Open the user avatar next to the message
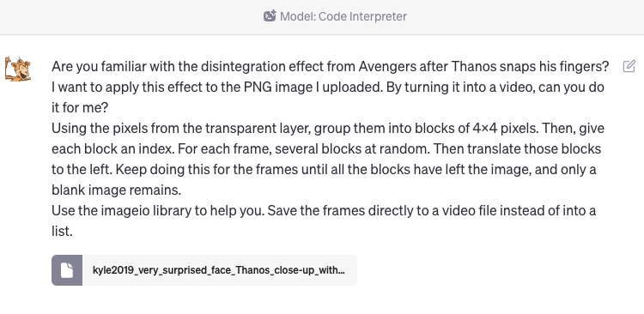This screenshot has height=314, width=644. [x=18, y=69]
